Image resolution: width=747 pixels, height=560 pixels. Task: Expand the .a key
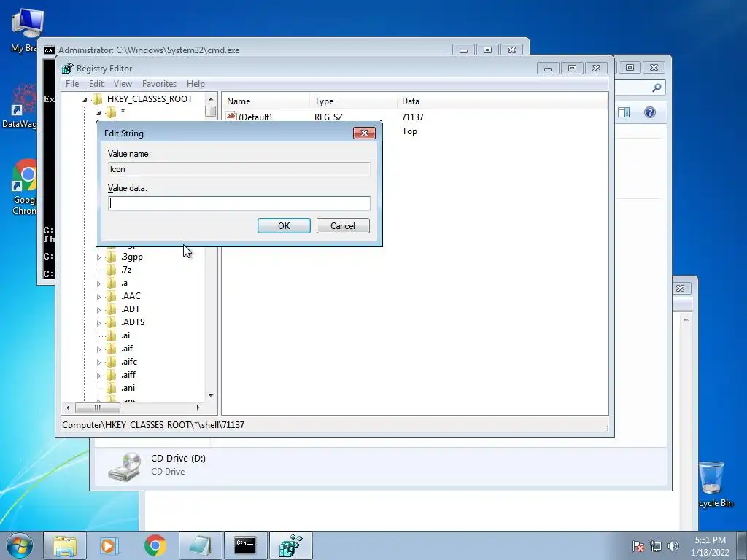click(x=98, y=284)
